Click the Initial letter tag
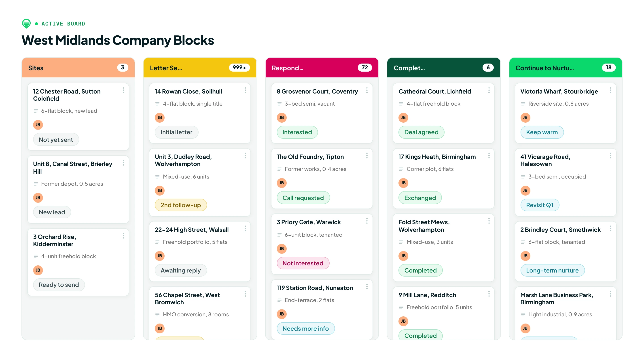The width and height of the screenshot is (644, 358). [176, 132]
